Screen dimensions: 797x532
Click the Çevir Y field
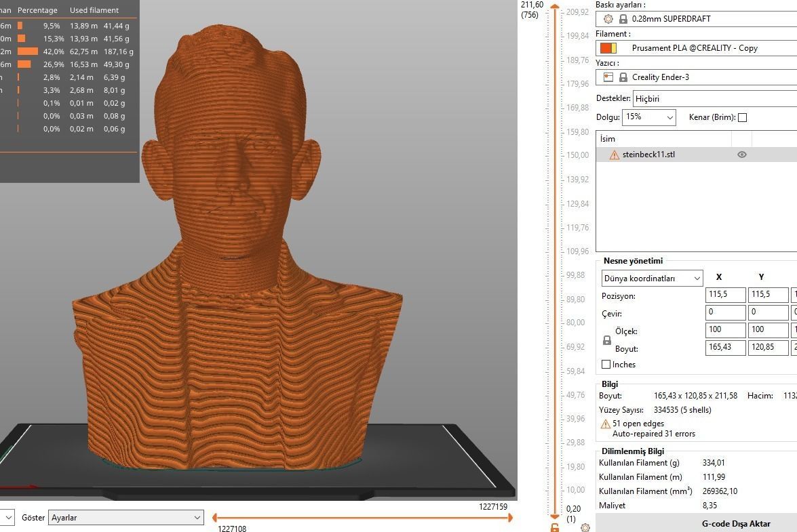768,312
